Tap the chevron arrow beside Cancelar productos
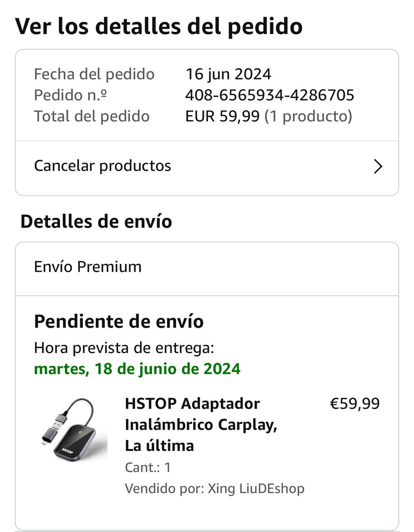The height and width of the screenshot is (532, 414). coord(378,167)
